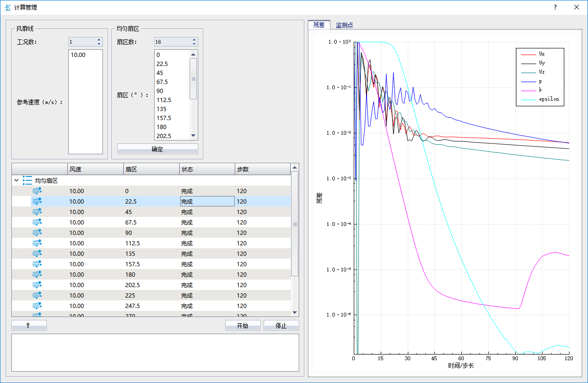Viewport: 588px width, 383px height.
Task: Click wind icon in sector 90 row
Action: (37, 233)
